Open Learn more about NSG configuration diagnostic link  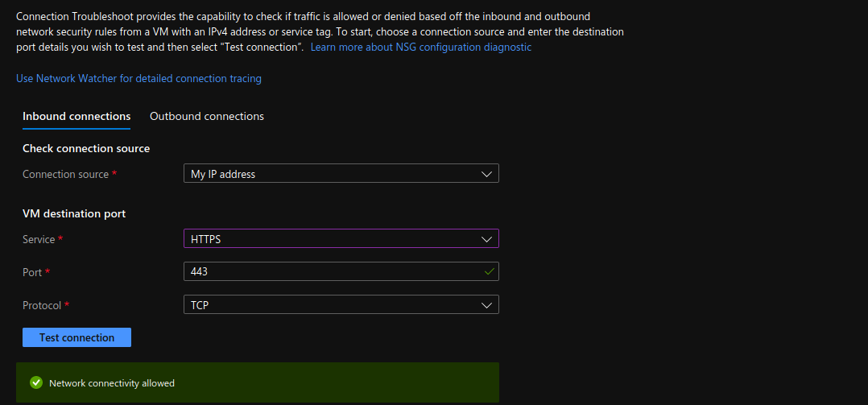point(420,47)
